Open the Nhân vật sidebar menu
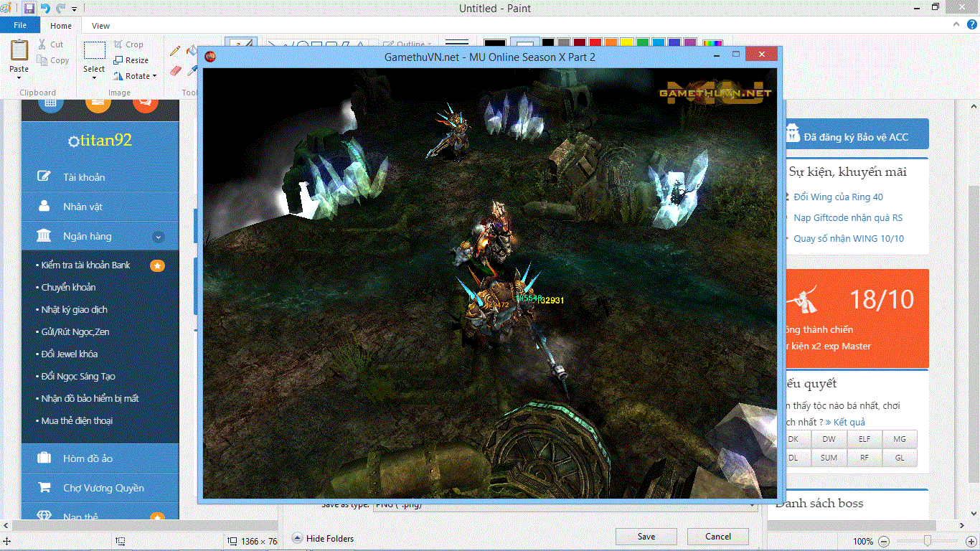The height and width of the screenshot is (551, 980). 100,207
